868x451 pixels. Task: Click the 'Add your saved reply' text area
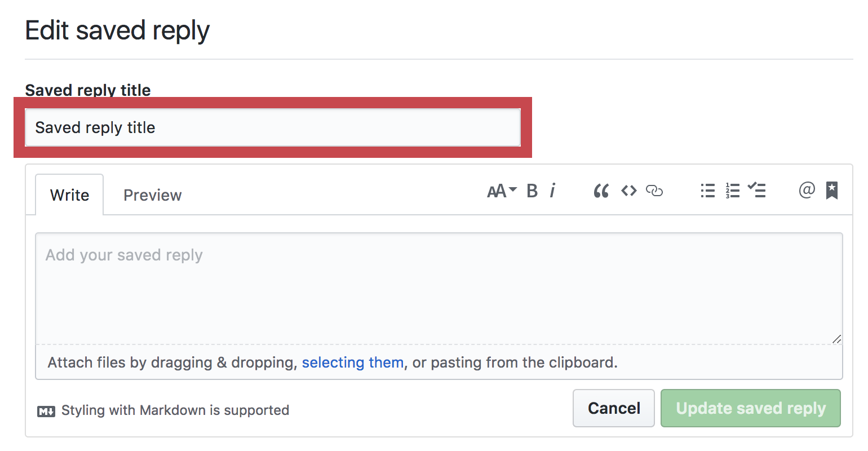click(439, 288)
